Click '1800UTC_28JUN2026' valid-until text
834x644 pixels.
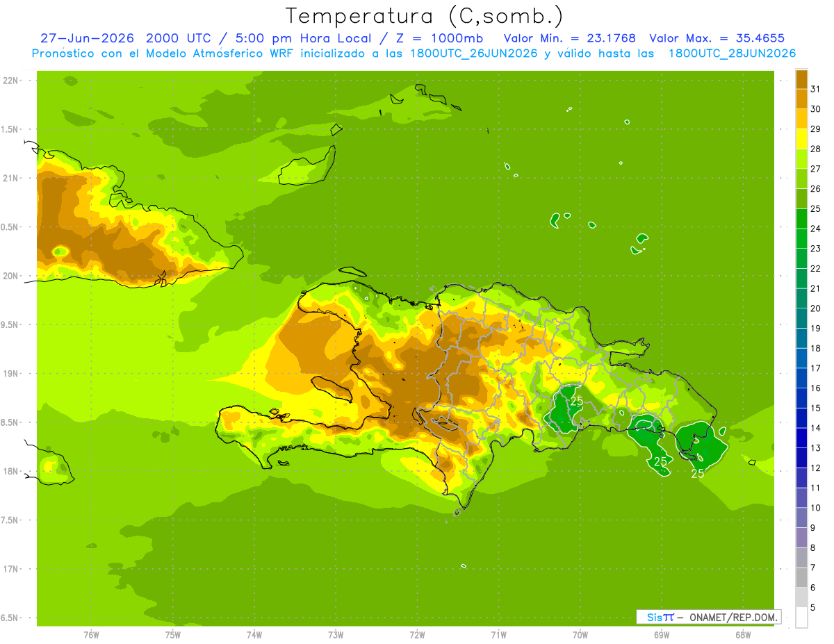pyautogui.click(x=733, y=53)
